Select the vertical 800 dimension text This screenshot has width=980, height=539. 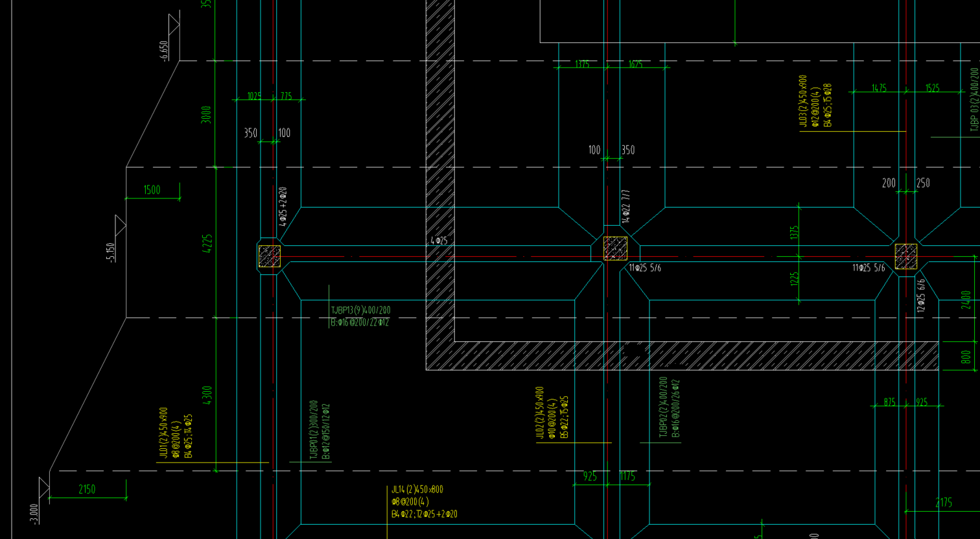pos(966,357)
